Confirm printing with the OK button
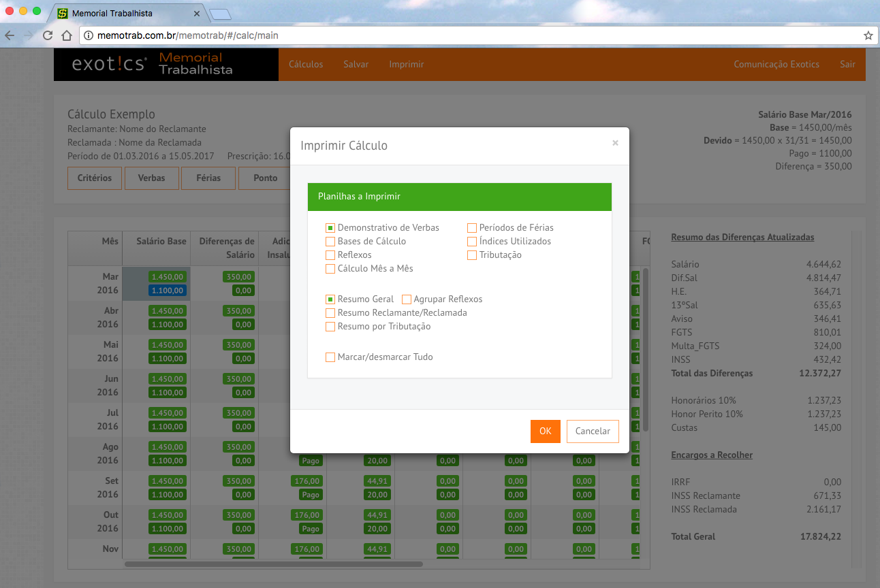Viewport: 880px width, 588px height. click(x=545, y=431)
